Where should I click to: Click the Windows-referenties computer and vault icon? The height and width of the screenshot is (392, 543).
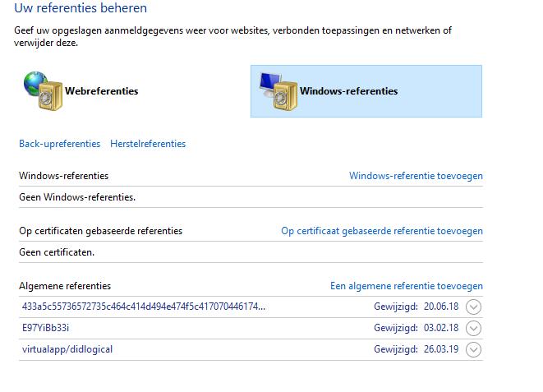pyautogui.click(x=277, y=90)
